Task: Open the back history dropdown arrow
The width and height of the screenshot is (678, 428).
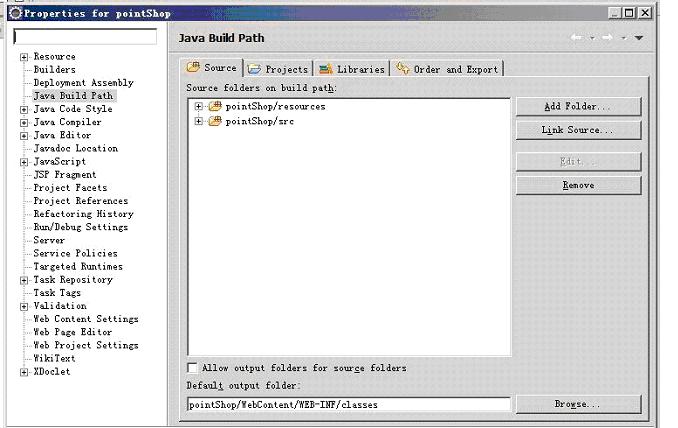Action: point(592,38)
